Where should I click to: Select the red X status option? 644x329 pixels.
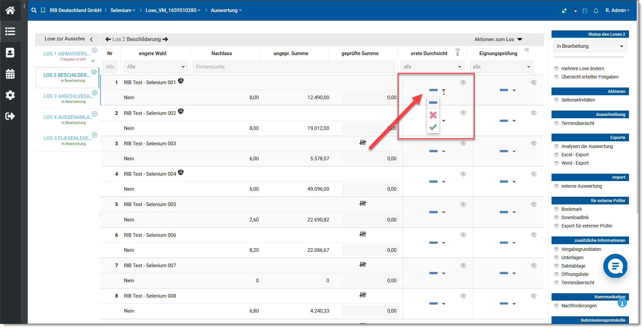coord(433,115)
